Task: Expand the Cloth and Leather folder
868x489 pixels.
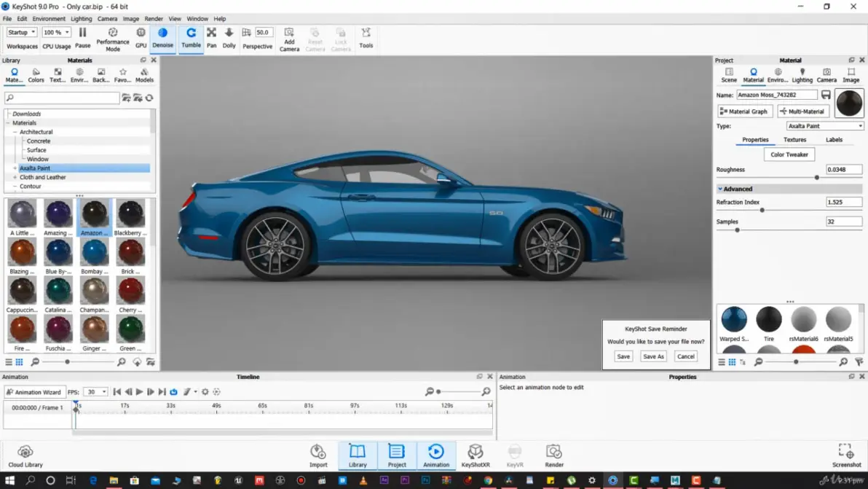Action: tap(15, 177)
